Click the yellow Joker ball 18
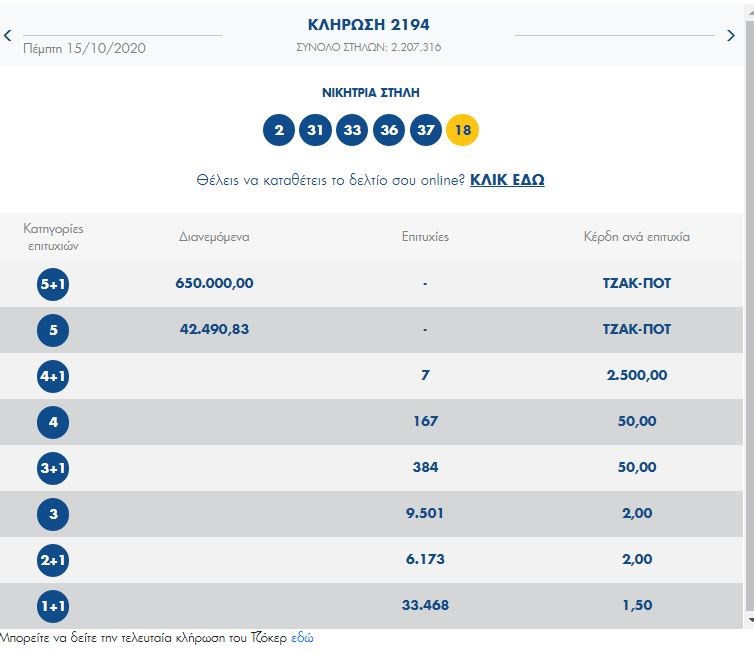This screenshot has width=754, height=653. 463,129
